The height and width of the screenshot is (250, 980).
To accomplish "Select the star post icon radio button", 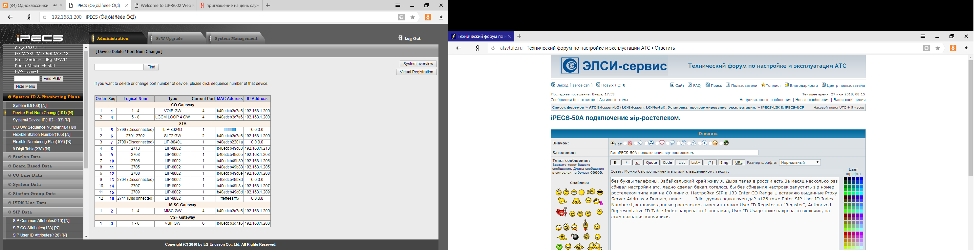I will (636, 144).
